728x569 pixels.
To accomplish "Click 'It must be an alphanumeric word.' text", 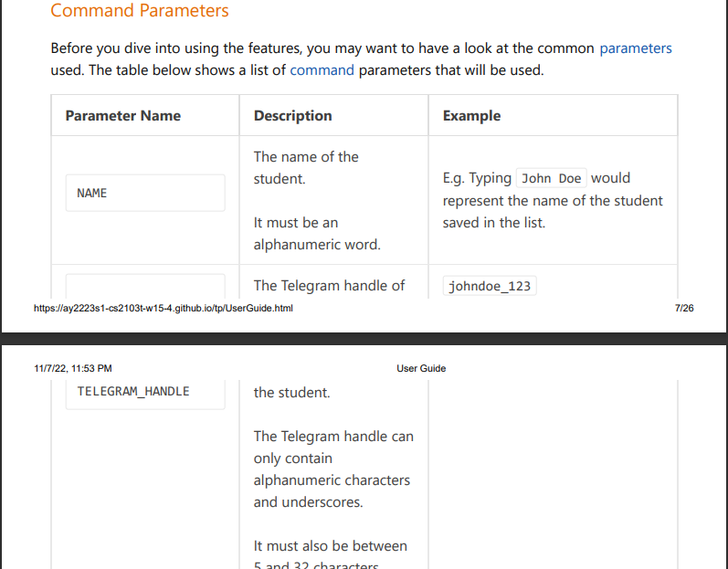I will pos(317,234).
